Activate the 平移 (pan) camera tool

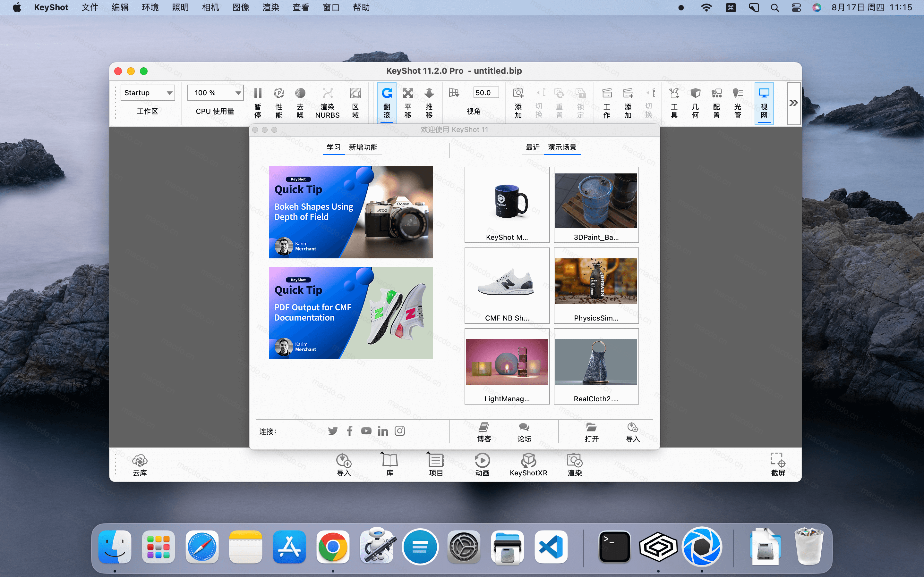408,102
